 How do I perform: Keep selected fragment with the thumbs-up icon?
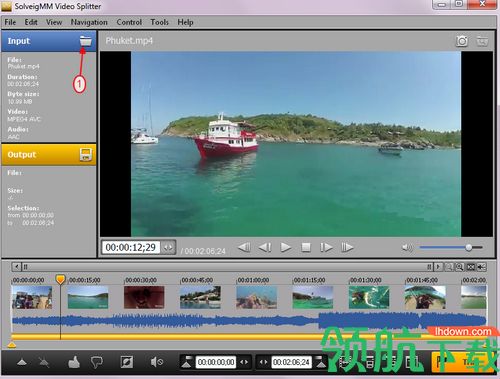[x=74, y=362]
